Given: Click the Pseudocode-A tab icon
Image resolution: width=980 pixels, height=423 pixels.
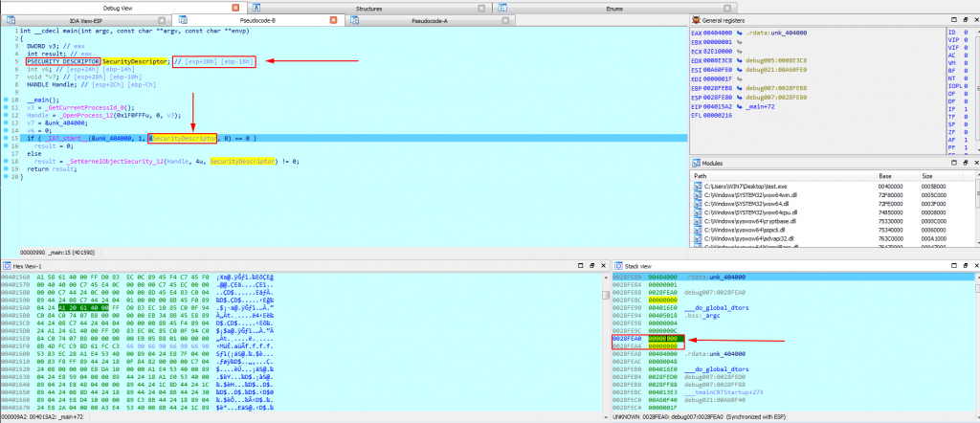Looking at the screenshot, I should point(354,21).
